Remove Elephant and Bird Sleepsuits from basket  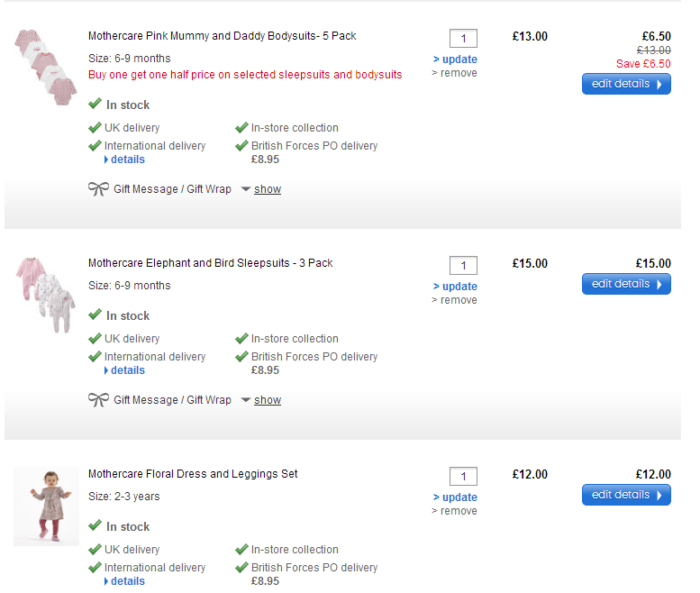click(458, 300)
